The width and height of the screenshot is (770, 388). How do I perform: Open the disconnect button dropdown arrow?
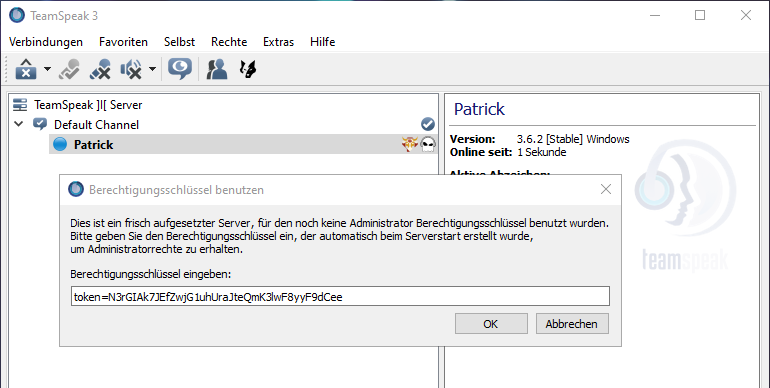[47, 69]
